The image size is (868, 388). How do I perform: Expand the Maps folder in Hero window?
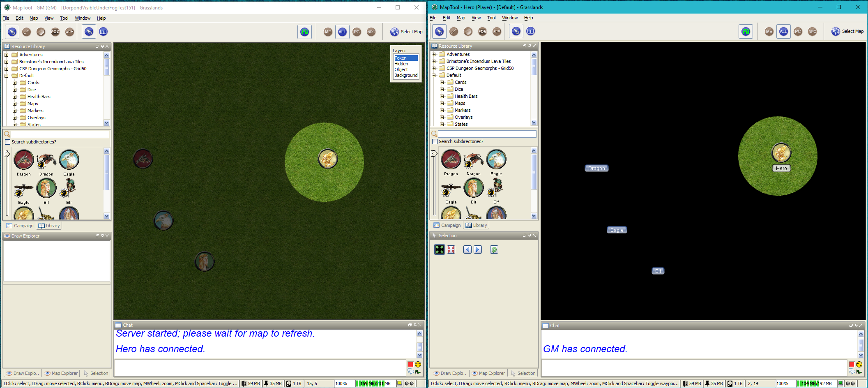coord(442,103)
